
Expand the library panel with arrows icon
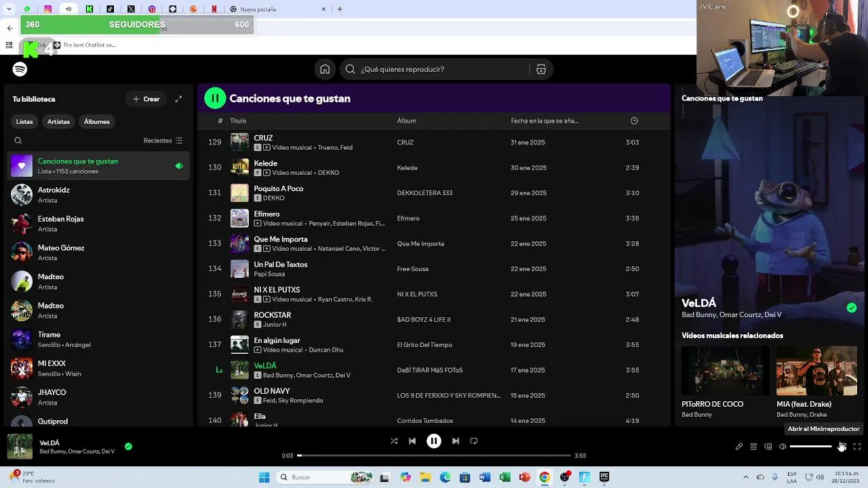coord(178,99)
